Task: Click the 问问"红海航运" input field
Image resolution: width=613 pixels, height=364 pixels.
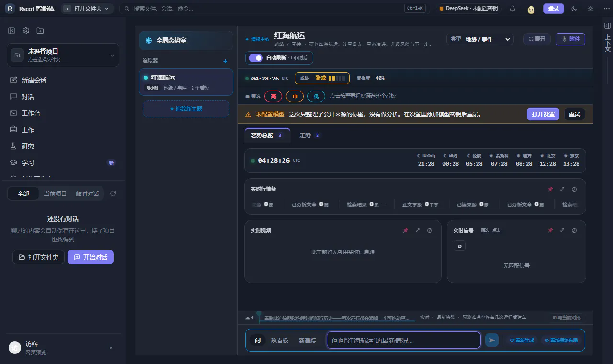Action: [x=404, y=340]
